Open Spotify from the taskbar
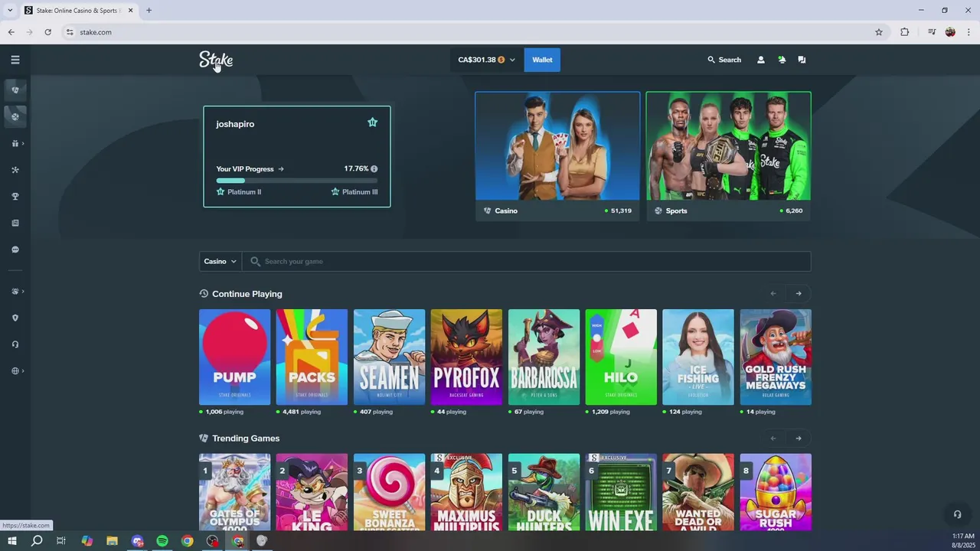The image size is (980, 551). (162, 541)
